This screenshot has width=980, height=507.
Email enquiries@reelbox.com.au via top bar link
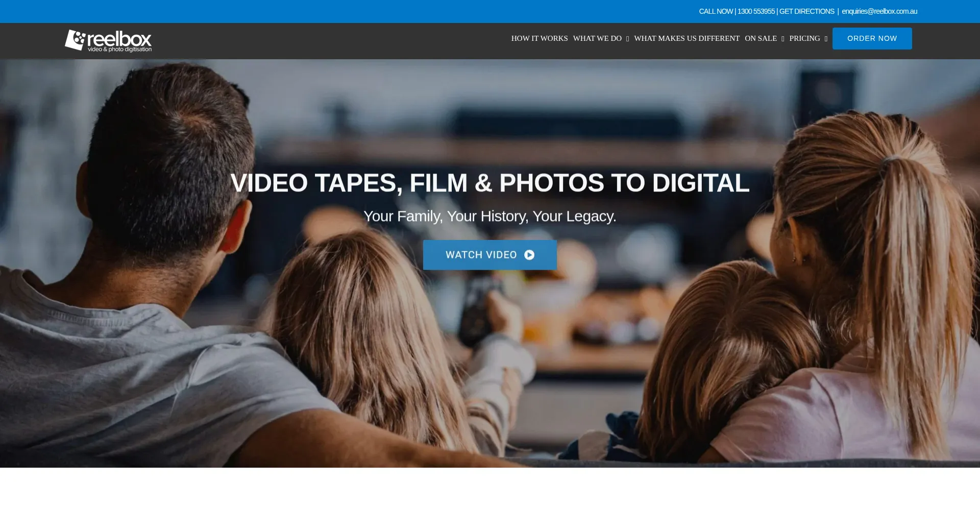[879, 11]
